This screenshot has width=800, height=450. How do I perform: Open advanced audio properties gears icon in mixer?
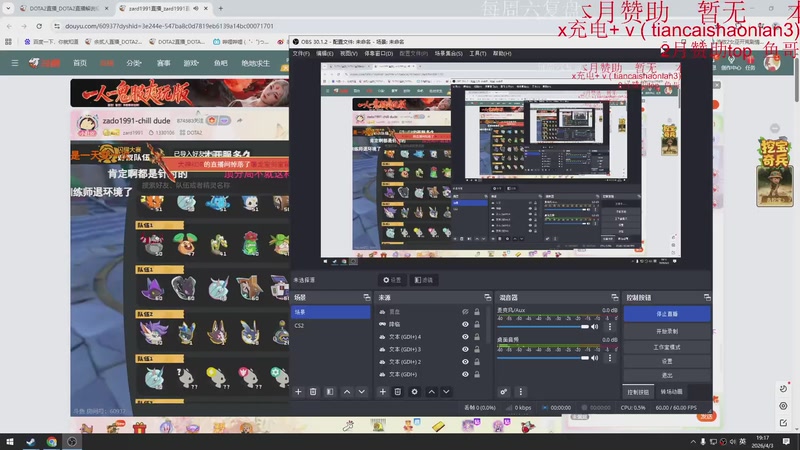click(x=504, y=392)
